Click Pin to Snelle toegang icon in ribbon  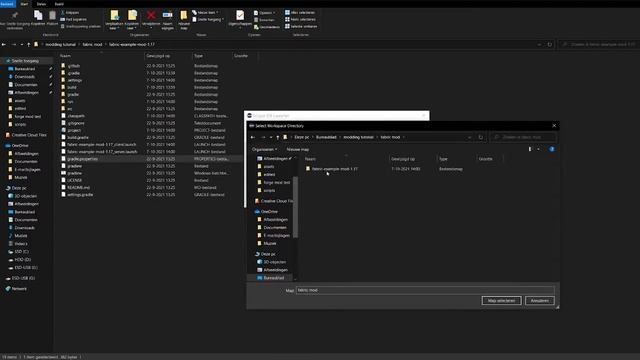click(15, 16)
